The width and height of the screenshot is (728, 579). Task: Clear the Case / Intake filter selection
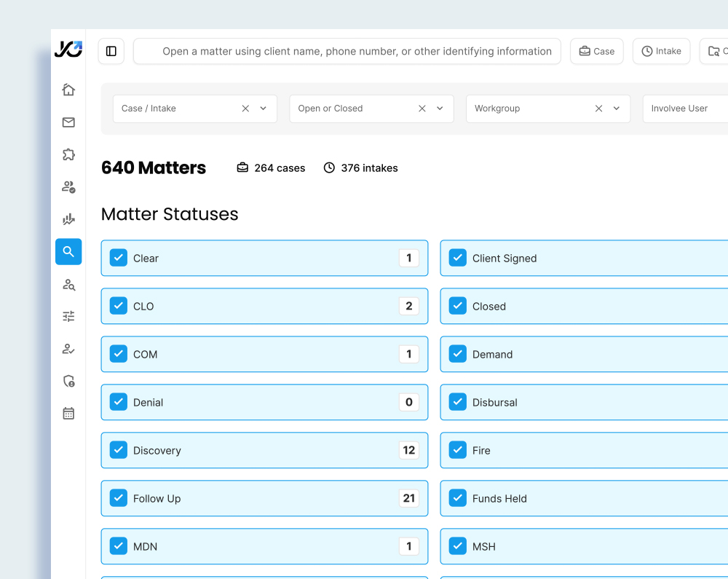(245, 109)
